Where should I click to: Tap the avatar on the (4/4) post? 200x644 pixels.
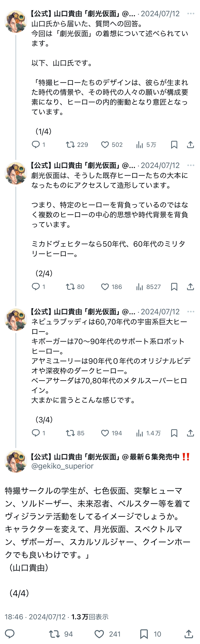(x=16, y=461)
